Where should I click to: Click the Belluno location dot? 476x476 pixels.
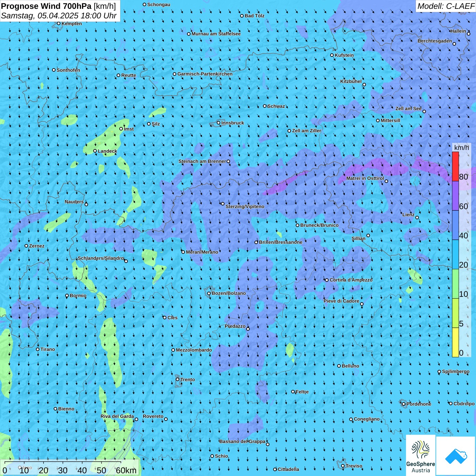point(339,366)
